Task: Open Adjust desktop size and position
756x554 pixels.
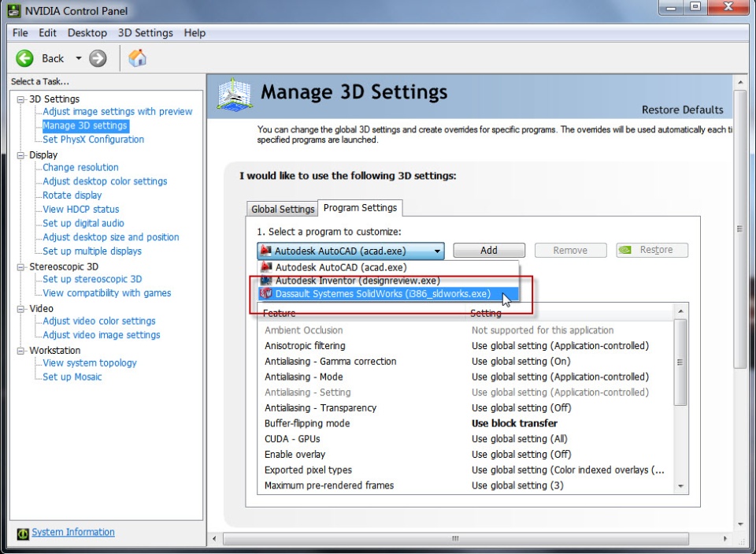Action: point(111,237)
